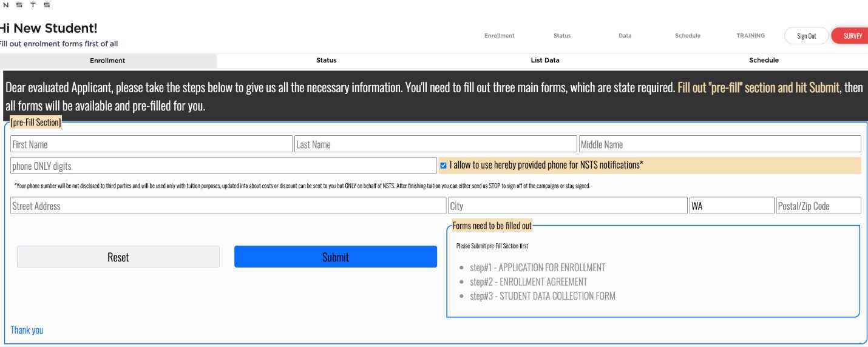Open the red SURVEY button

tap(851, 36)
